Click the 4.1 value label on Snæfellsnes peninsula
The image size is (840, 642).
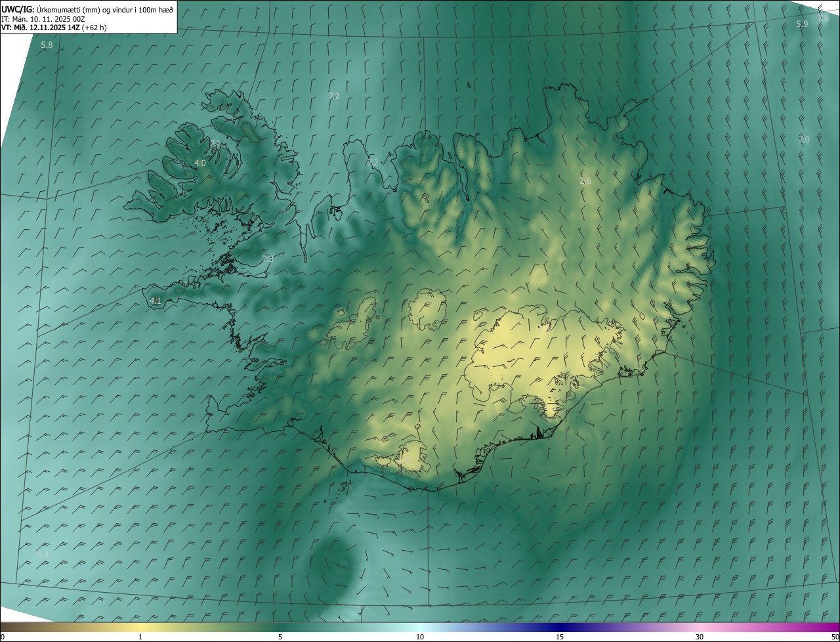[x=155, y=301]
